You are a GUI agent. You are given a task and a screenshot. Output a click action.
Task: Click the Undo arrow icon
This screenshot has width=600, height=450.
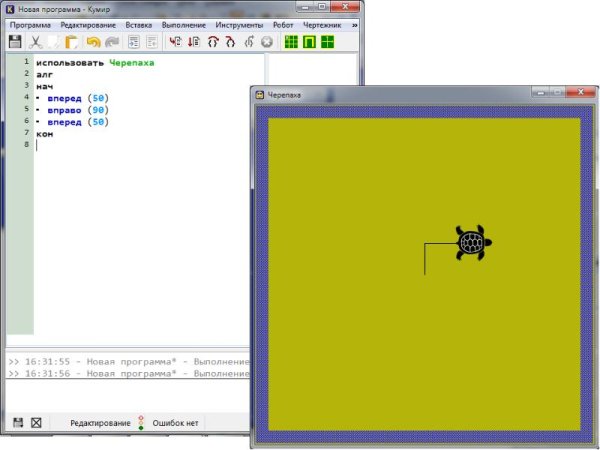click(x=93, y=42)
